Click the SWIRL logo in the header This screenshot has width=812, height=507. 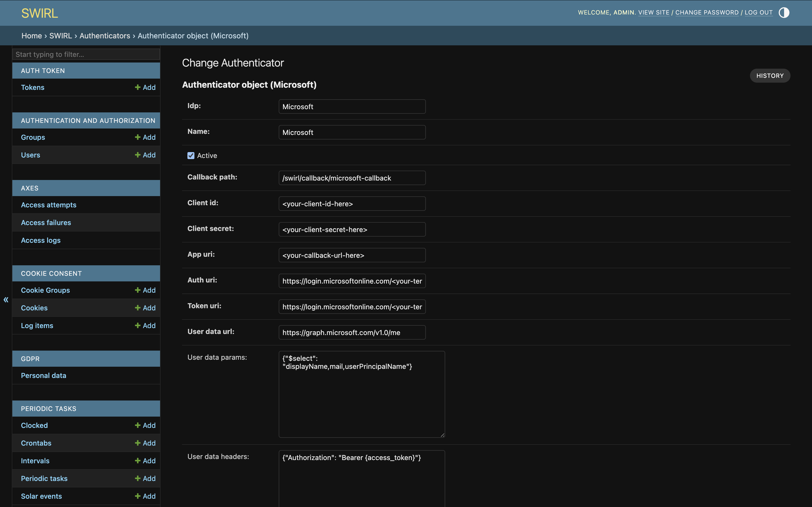pos(39,13)
